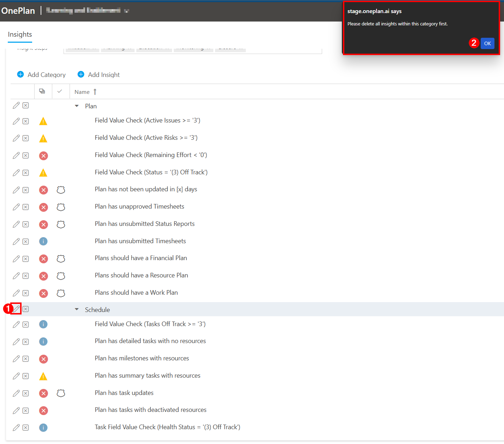Edit 'Plan has task updates' insight
This screenshot has width=504, height=444.
click(16, 394)
